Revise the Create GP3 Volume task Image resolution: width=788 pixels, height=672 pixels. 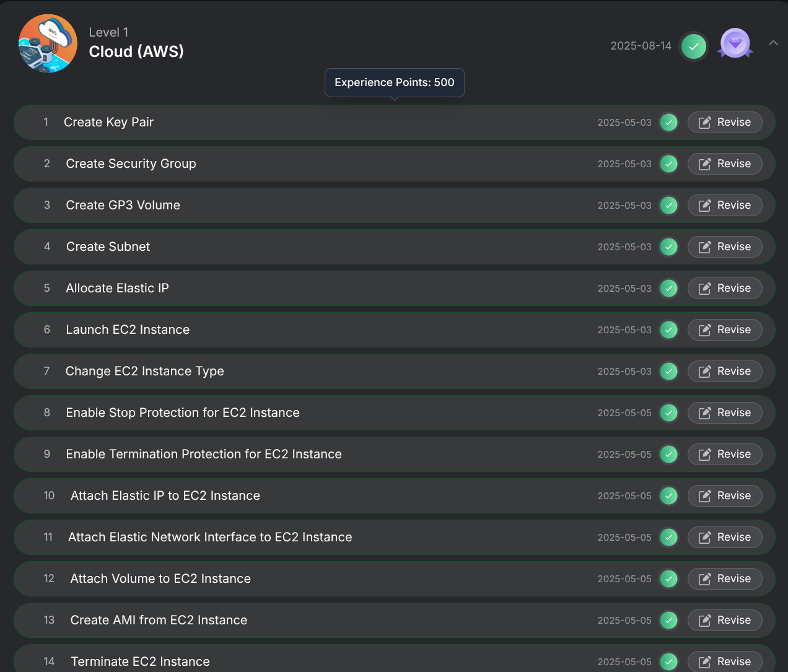(x=725, y=206)
